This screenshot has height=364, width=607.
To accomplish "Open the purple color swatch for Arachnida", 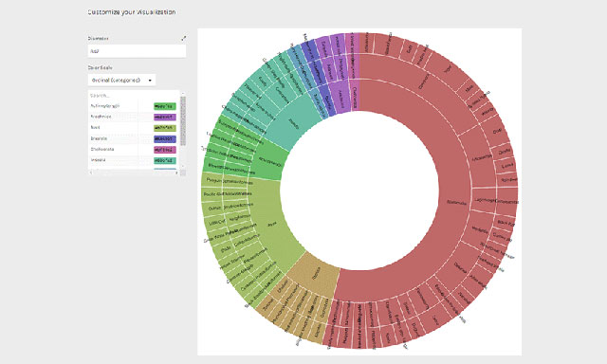I will click(165, 118).
